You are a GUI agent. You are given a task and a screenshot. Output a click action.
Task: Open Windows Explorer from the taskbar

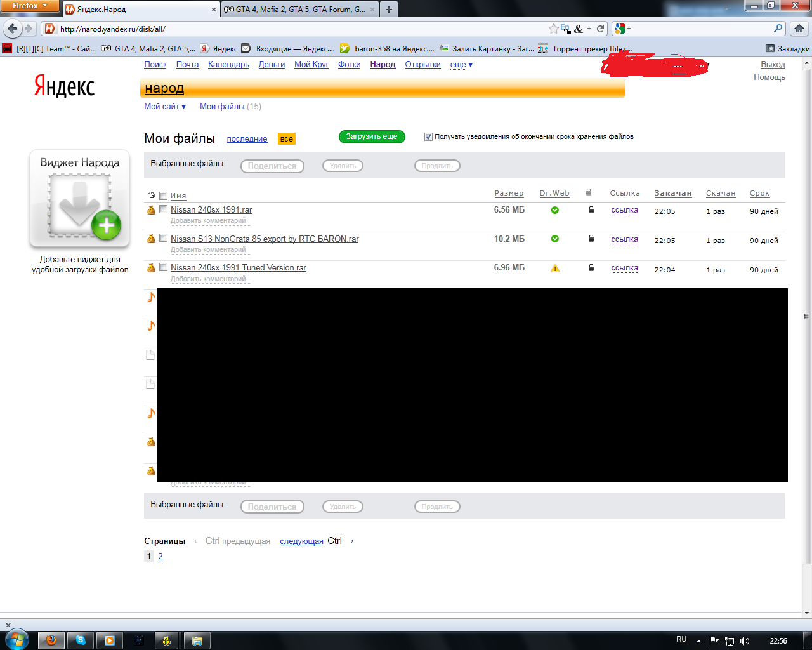pyautogui.click(x=197, y=640)
